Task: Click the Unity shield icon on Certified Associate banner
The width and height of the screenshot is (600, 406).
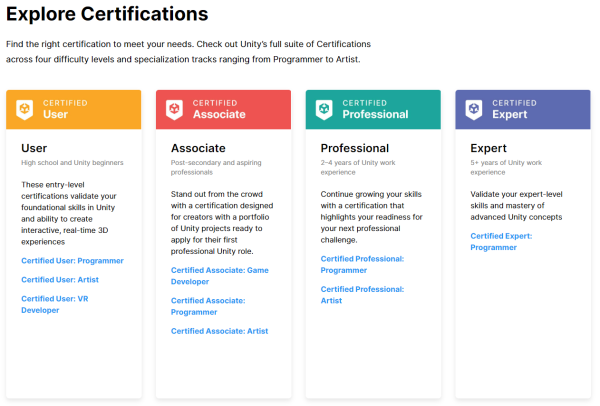Action: (x=174, y=109)
